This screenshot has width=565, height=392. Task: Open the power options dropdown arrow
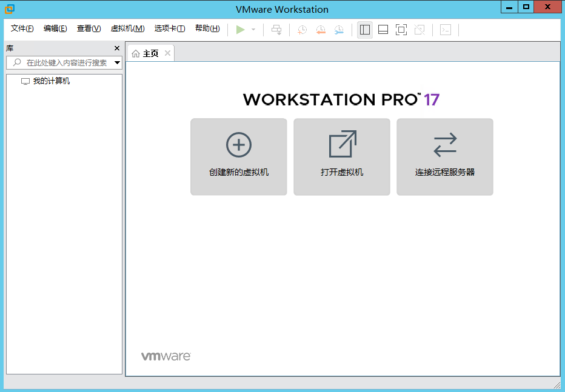click(x=253, y=30)
